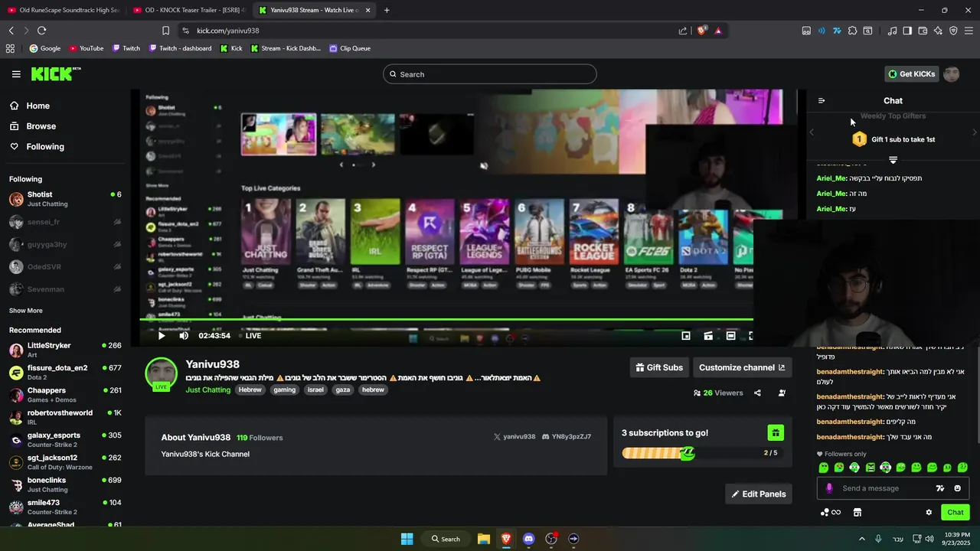Click Brave Rewards triangle icon
The height and width of the screenshot is (551, 980).
718,31
